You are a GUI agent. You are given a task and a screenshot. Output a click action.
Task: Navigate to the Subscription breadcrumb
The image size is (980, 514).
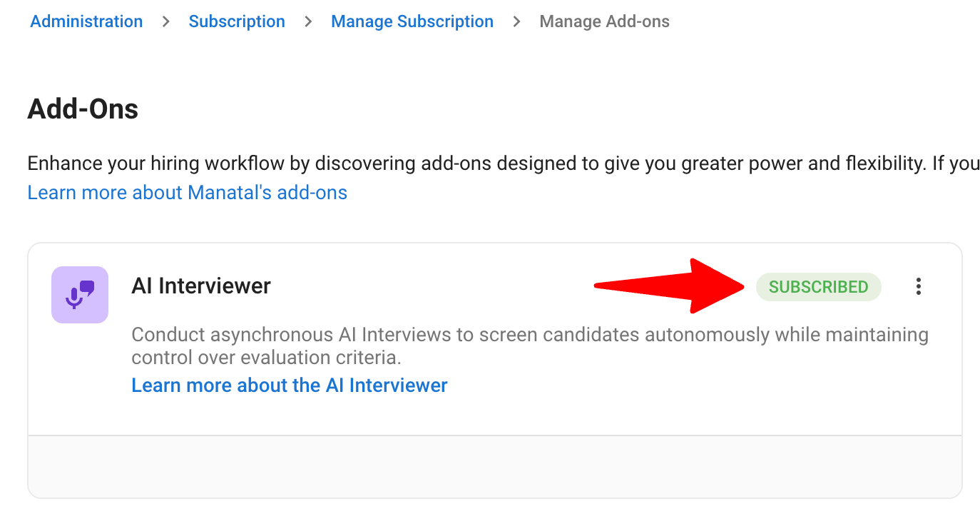click(237, 21)
